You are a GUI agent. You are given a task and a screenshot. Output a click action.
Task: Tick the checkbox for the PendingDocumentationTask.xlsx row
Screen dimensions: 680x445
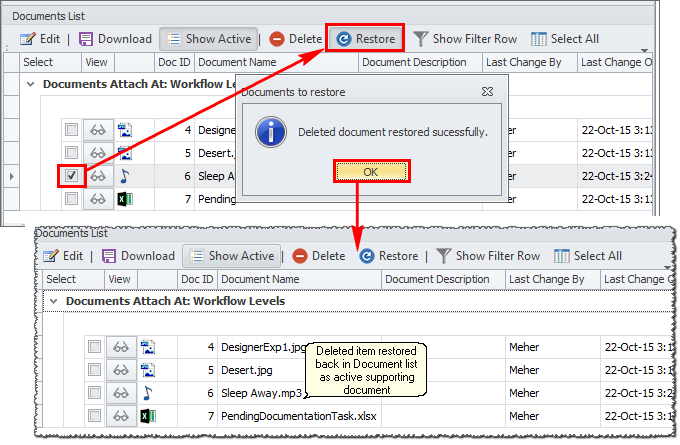[x=94, y=415]
